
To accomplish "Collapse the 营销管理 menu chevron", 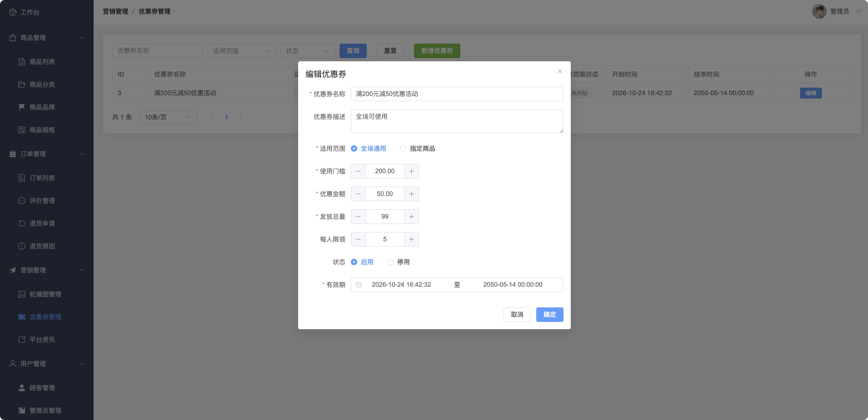I will click(82, 270).
